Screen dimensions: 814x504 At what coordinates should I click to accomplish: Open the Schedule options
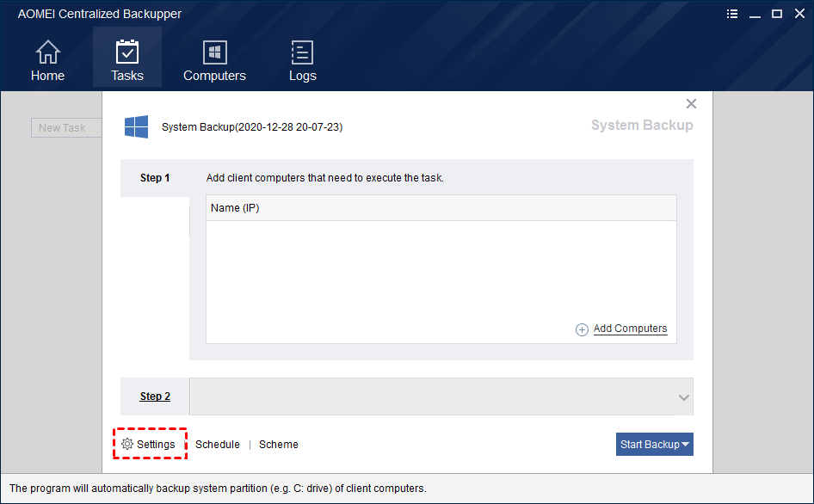(x=218, y=445)
